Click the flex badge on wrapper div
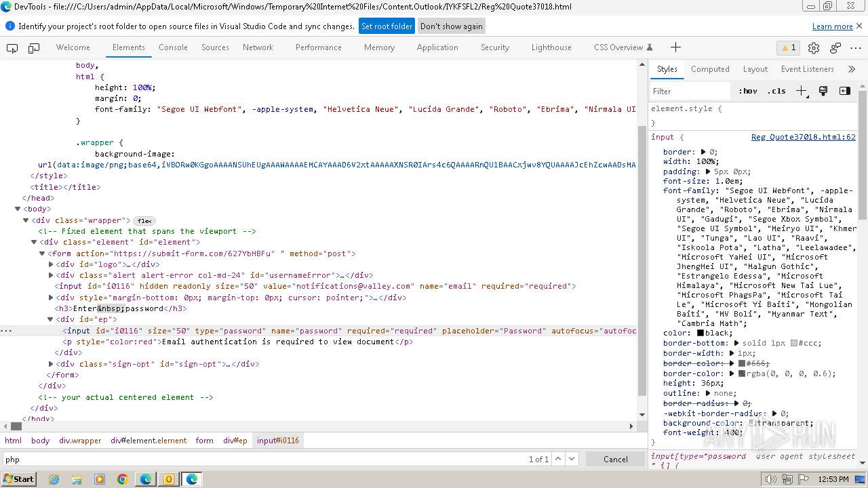The image size is (868, 488). (x=144, y=221)
